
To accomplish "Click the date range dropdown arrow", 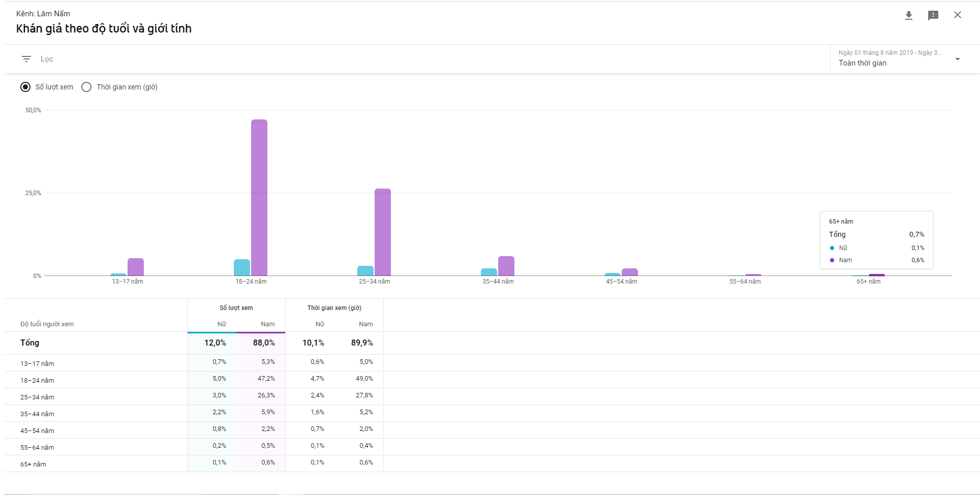I will pyautogui.click(x=958, y=59).
